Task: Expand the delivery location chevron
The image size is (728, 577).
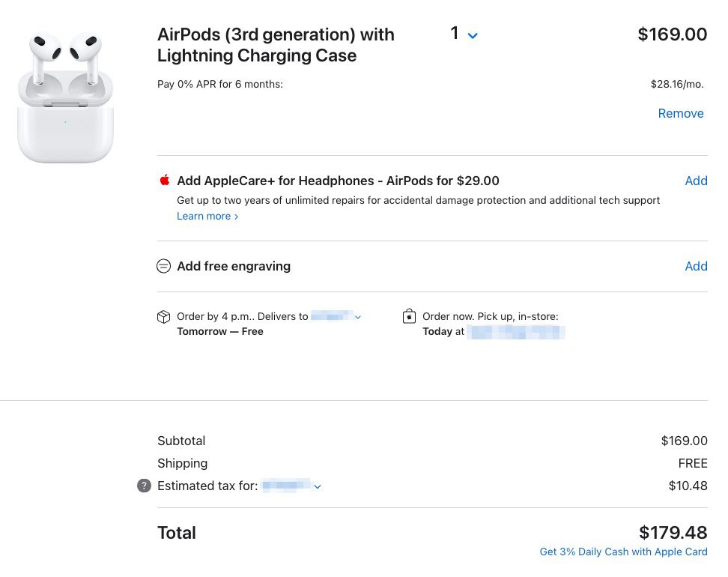Action: point(357,317)
